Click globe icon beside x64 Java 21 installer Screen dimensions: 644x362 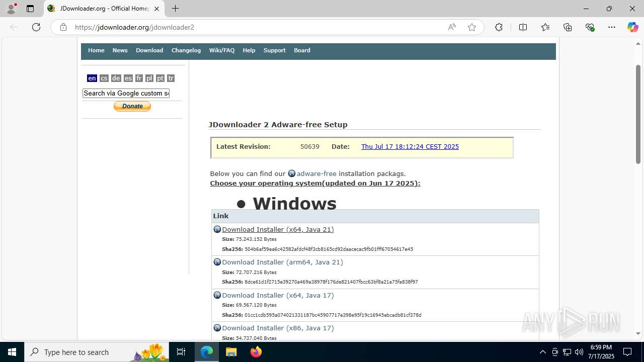coord(217,229)
